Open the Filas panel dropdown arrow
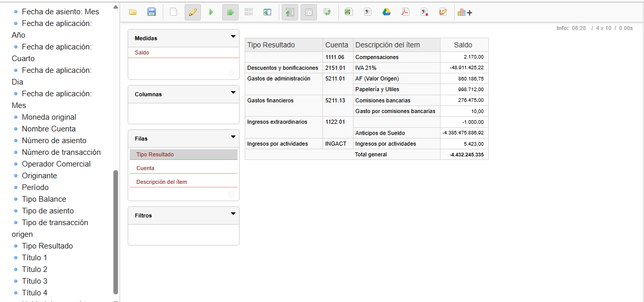 click(233, 137)
